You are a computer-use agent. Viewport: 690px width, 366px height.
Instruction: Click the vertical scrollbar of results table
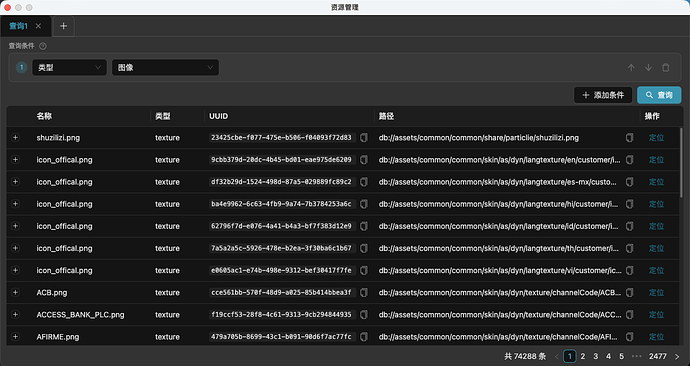click(x=681, y=162)
